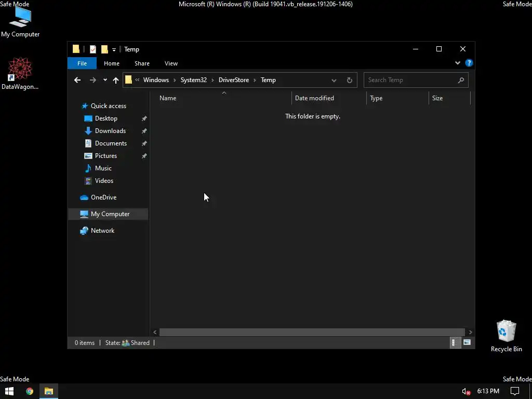Viewport: 532px width, 399px height.
Task: Sort by the Type column header
Action: click(x=397, y=98)
